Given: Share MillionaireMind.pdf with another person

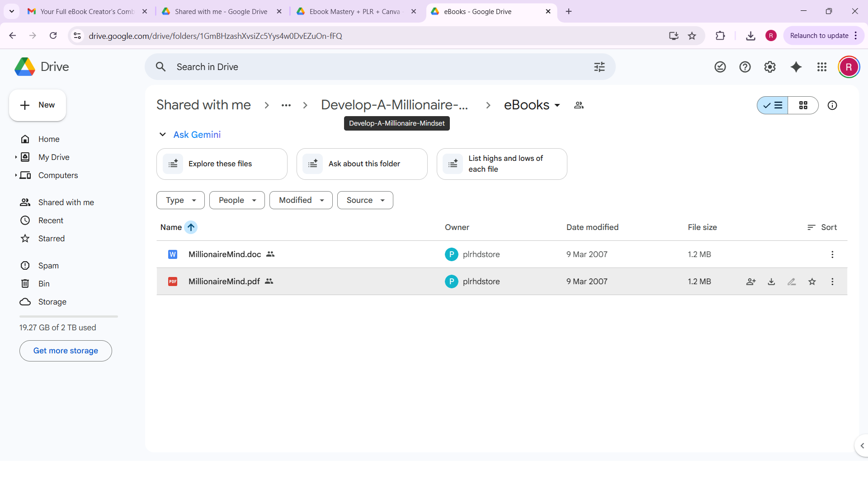Looking at the screenshot, I should [x=751, y=281].
